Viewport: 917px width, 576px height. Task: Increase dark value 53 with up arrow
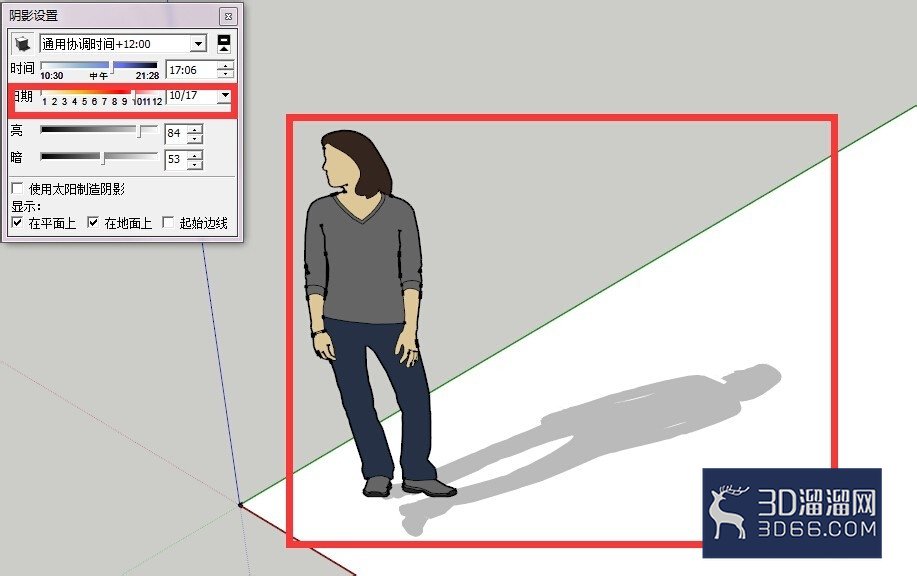coord(195,155)
